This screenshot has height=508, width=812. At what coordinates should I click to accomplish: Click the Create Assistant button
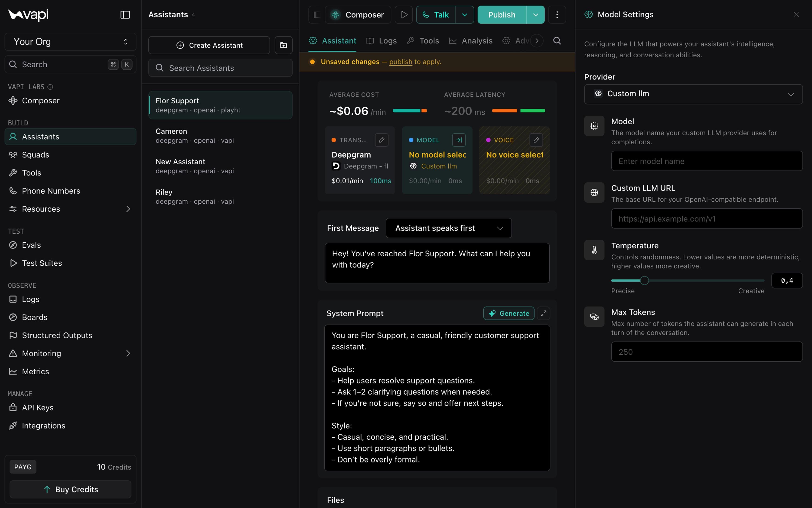coord(209,45)
